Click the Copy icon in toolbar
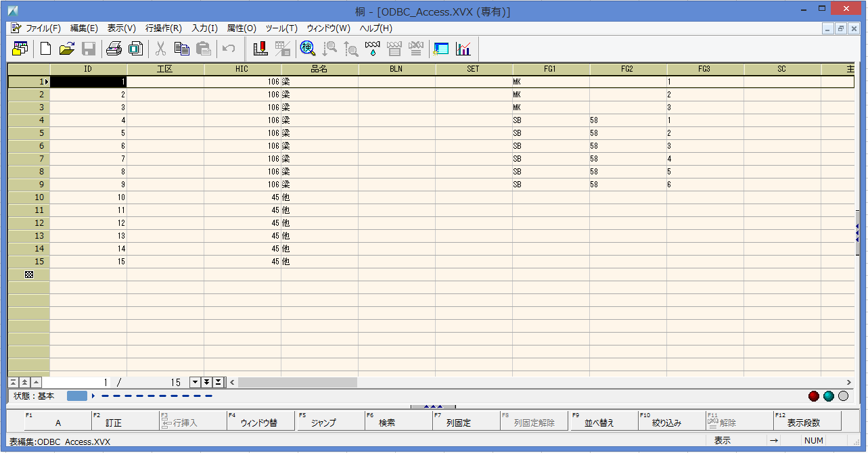This screenshot has width=868, height=453. 181,49
